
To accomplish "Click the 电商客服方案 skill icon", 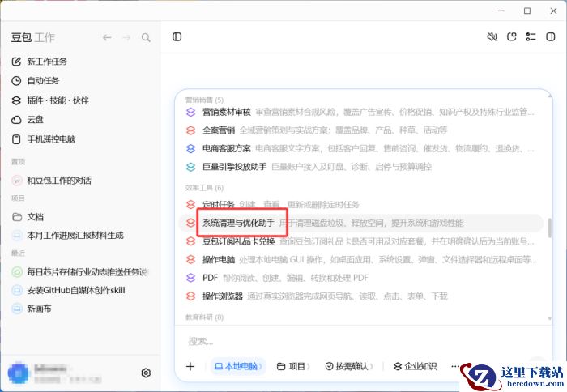I will (190, 149).
